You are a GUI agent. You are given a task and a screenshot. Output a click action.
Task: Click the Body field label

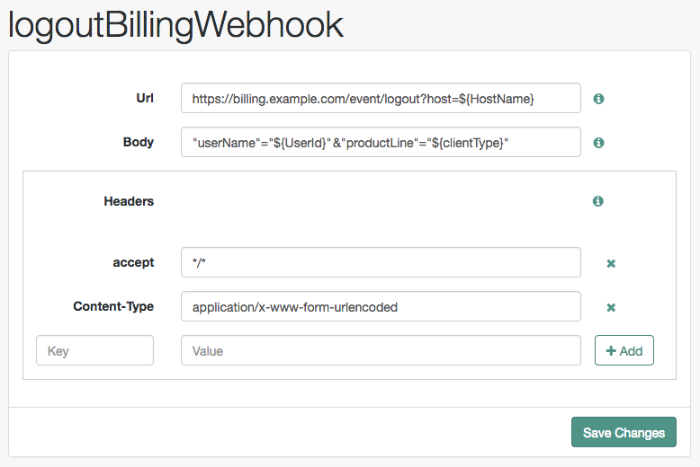tap(138, 142)
